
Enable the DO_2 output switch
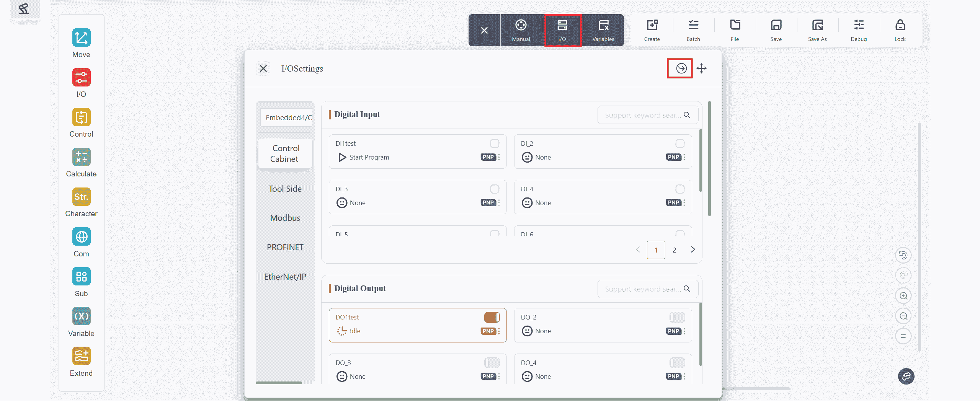tap(677, 317)
